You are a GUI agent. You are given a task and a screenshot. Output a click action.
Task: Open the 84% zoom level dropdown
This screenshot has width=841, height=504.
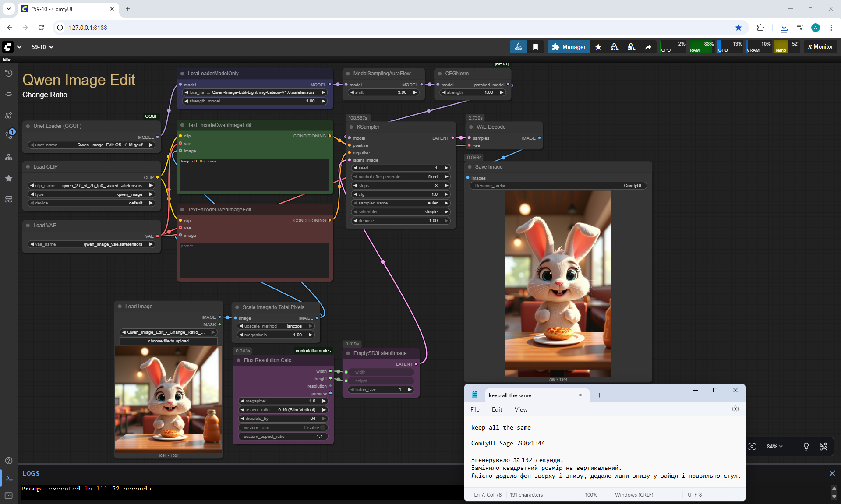(x=774, y=446)
